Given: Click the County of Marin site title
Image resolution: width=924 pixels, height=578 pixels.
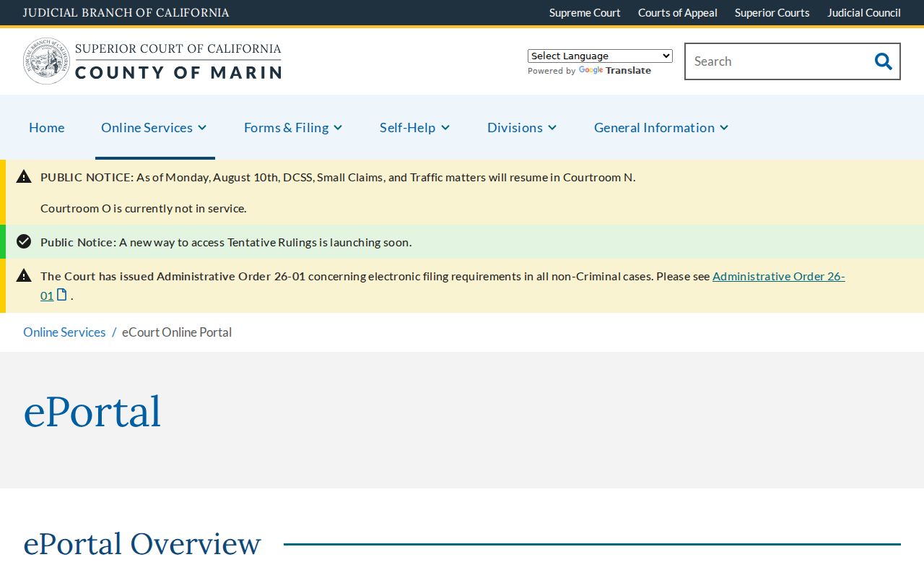Looking at the screenshot, I should 178,61.
